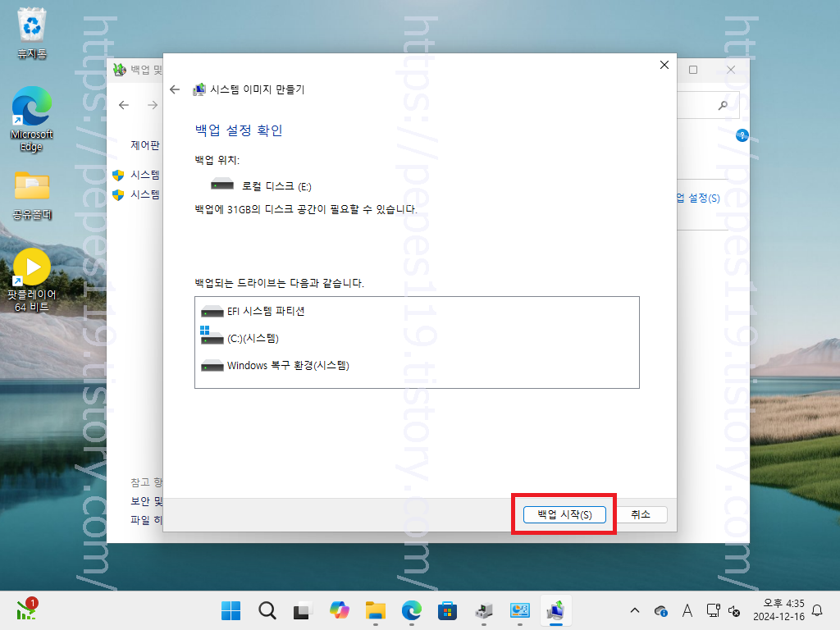Open the device installer taskbar icon
Image resolution: width=840 pixels, height=630 pixels.
click(484, 610)
